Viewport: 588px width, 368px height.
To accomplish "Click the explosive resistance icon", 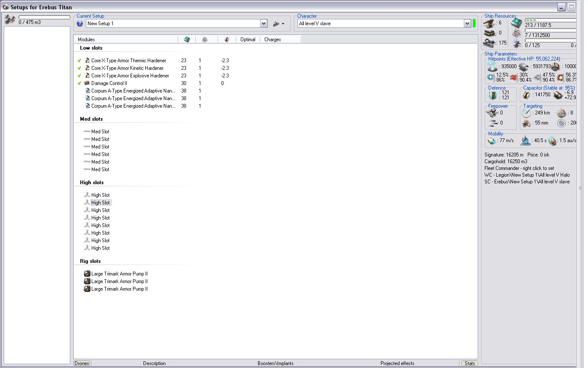I will 561,77.
